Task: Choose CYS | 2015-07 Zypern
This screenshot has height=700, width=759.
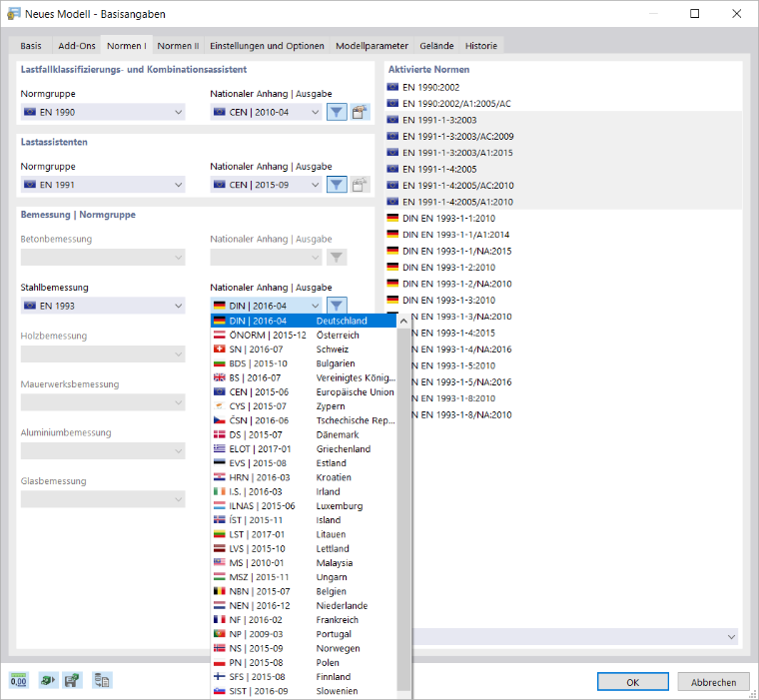Action: (x=304, y=406)
